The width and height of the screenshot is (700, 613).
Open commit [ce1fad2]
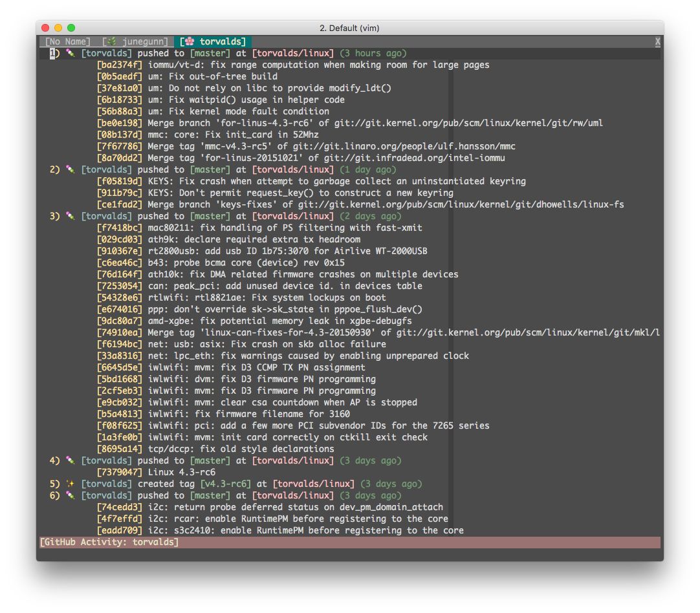click(120, 204)
